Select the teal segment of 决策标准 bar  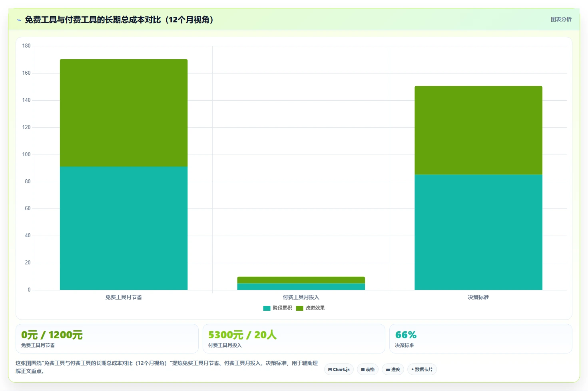coord(478,232)
